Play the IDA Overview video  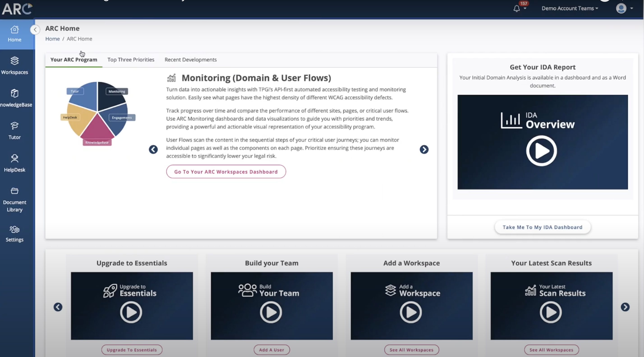tap(541, 150)
